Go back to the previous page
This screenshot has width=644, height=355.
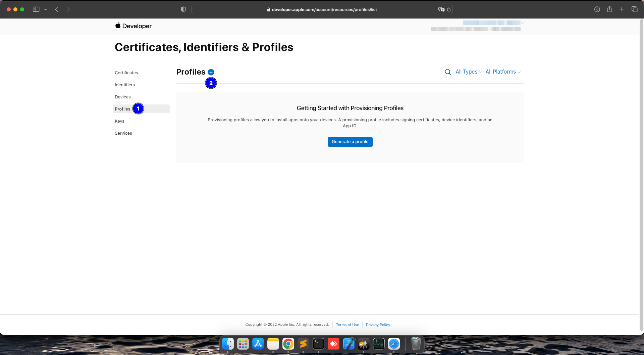(x=57, y=9)
